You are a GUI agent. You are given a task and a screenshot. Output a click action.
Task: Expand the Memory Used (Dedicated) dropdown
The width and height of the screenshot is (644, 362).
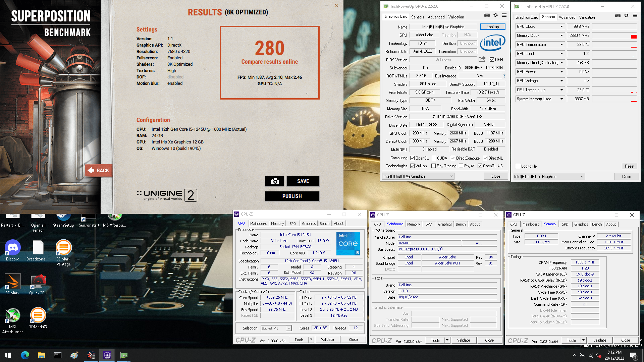[561, 63]
